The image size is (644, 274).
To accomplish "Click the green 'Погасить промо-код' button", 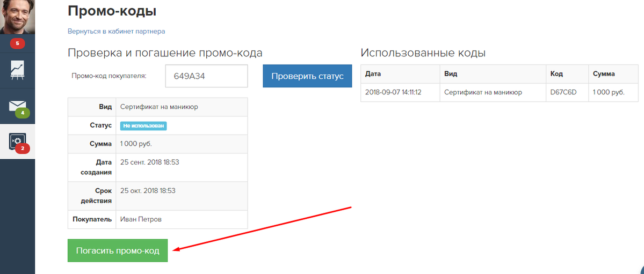I will tap(118, 250).
